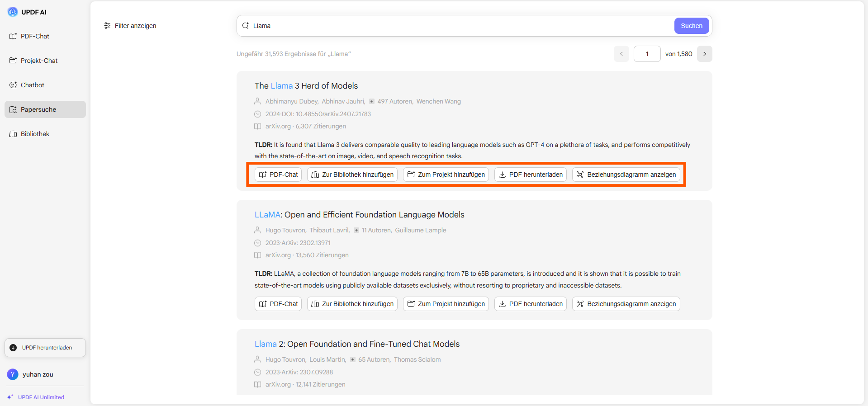Image resolution: width=868 pixels, height=406 pixels.
Task: Select Papersuche in the sidebar
Action: tap(45, 109)
